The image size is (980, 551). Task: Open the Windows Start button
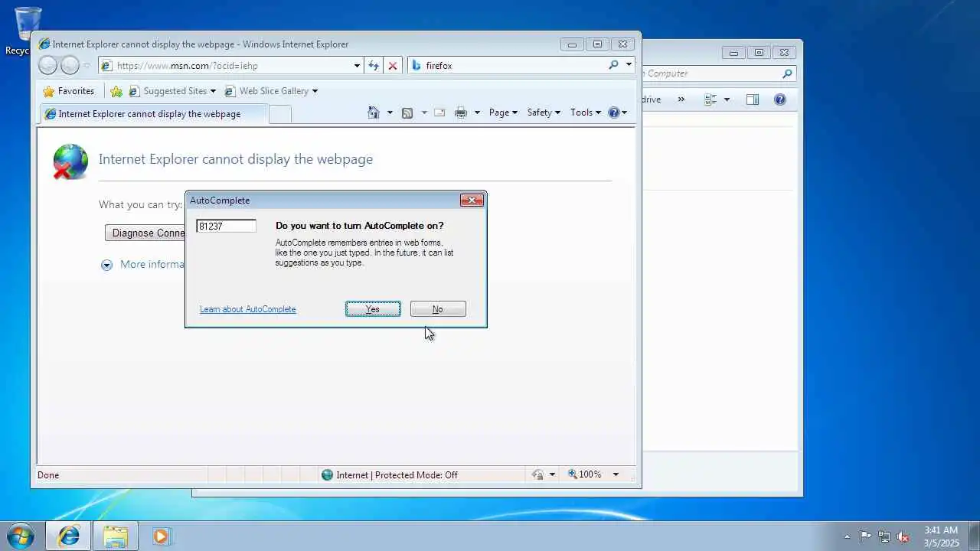pyautogui.click(x=21, y=536)
